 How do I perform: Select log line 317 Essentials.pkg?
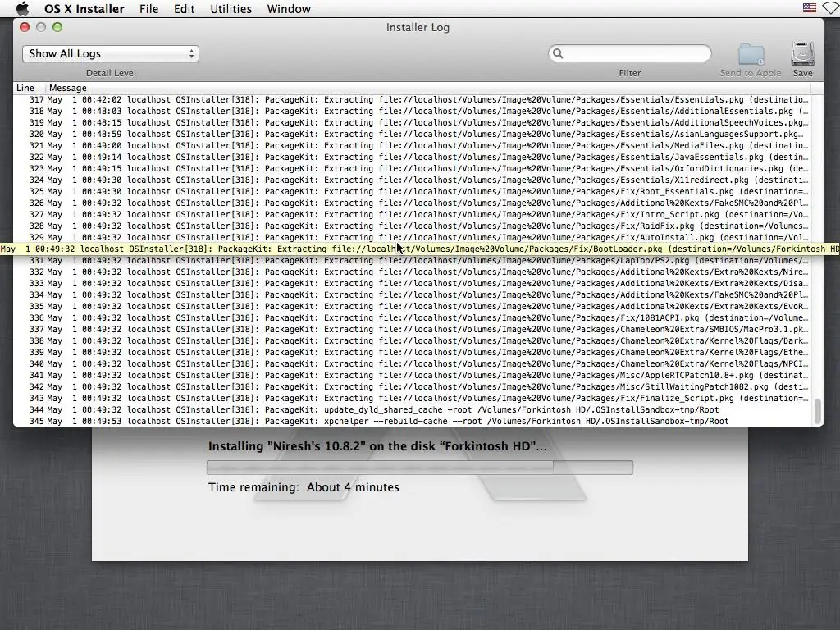(412, 99)
